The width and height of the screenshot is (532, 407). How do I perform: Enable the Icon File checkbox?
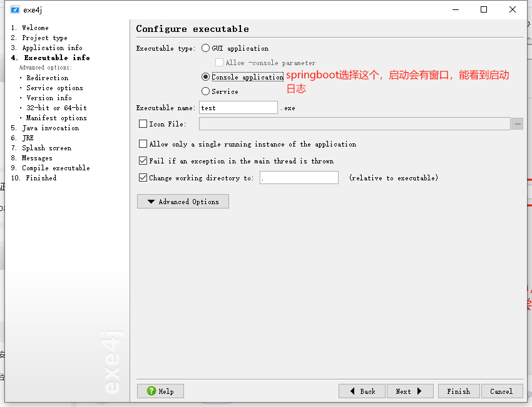tap(143, 123)
